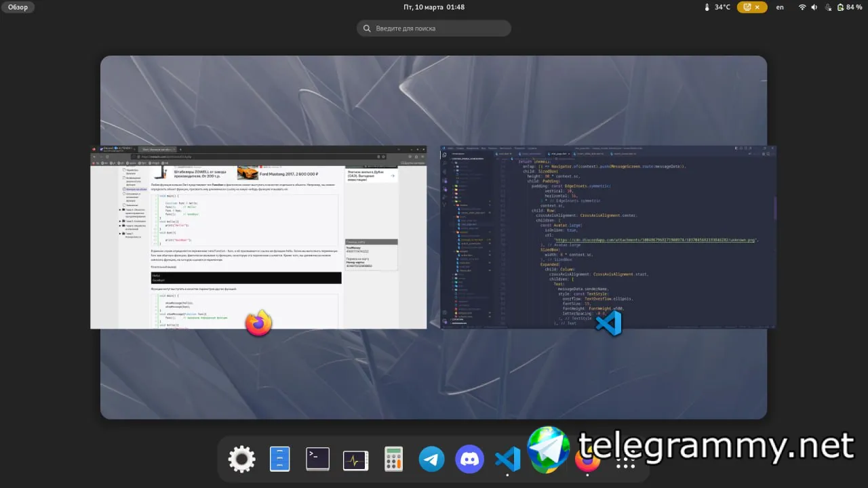This screenshot has width=868, height=488.
Task: Open the calendar from the date and time
Action: click(x=434, y=7)
